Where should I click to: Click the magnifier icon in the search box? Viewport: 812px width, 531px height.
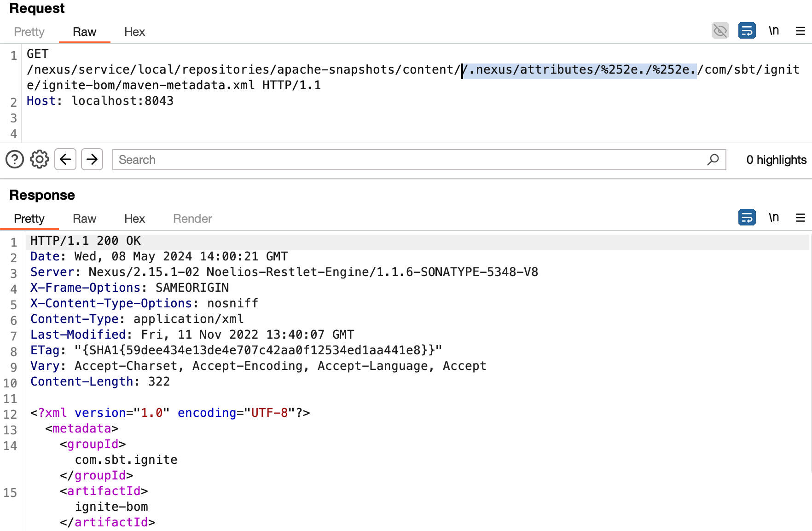(x=713, y=160)
